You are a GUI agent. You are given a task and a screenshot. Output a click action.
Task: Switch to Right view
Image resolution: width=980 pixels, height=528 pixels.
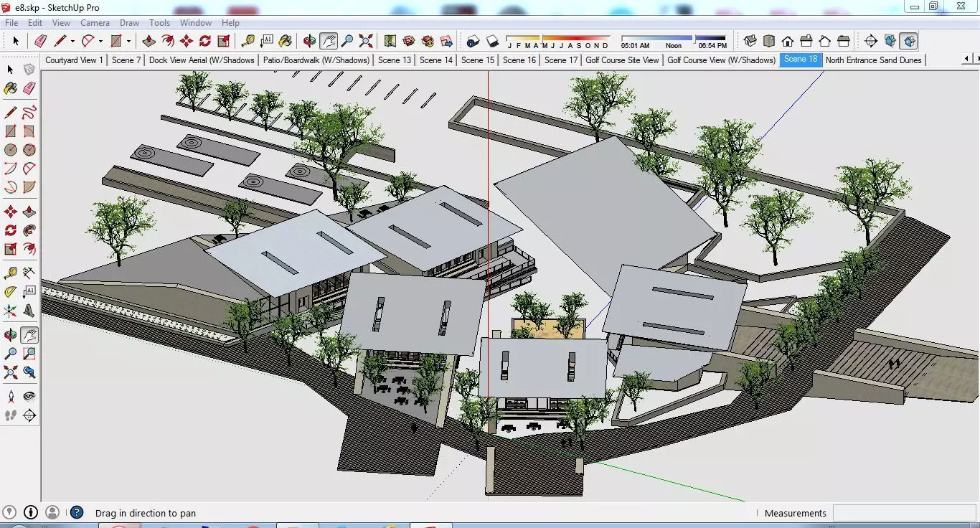(x=806, y=41)
